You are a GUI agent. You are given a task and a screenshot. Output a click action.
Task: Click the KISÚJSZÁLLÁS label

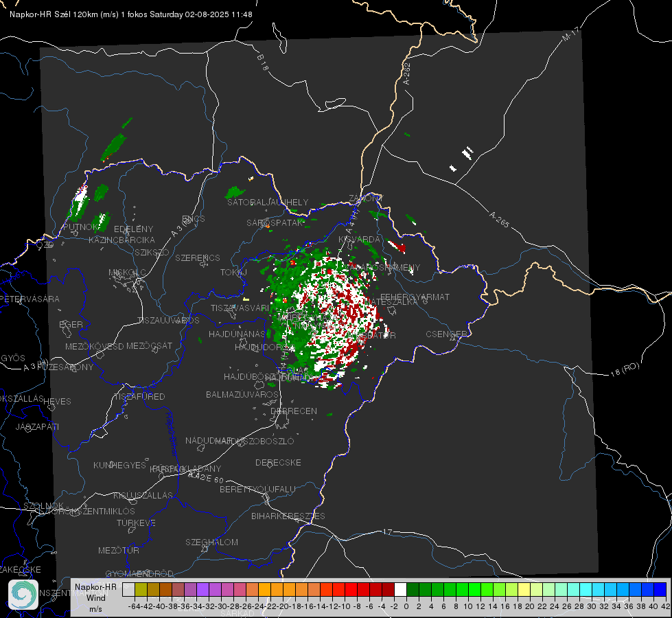click(x=143, y=495)
